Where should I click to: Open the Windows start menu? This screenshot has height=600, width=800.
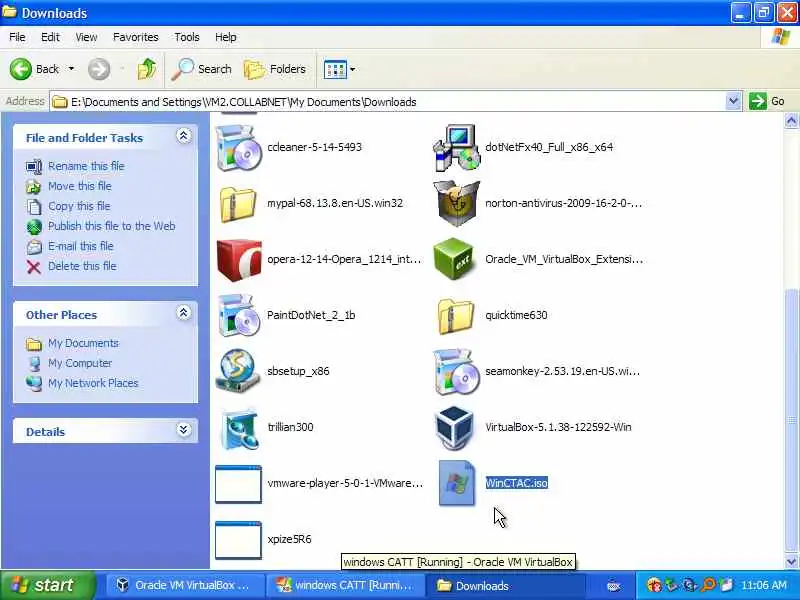(48, 585)
